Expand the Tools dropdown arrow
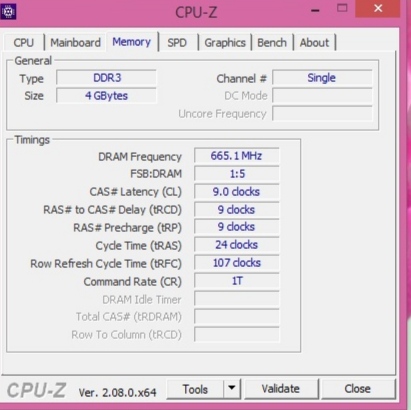This screenshot has height=410, width=411. [x=232, y=389]
